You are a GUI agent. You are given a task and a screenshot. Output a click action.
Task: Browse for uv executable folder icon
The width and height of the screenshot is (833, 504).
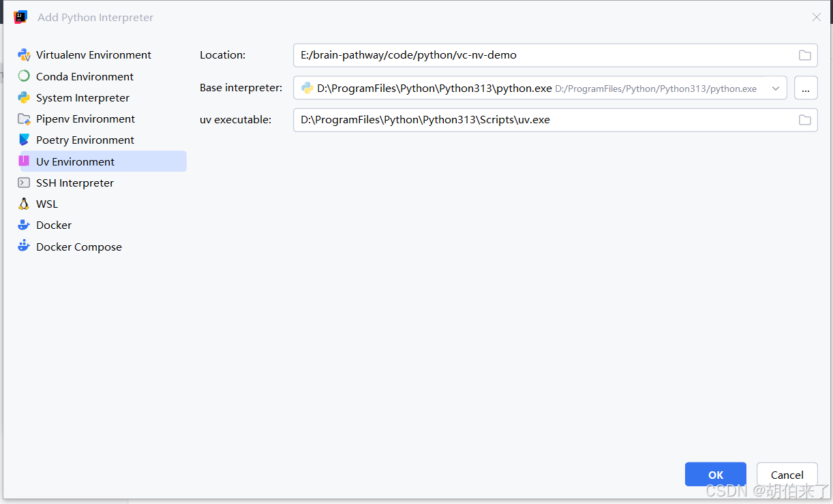(805, 120)
